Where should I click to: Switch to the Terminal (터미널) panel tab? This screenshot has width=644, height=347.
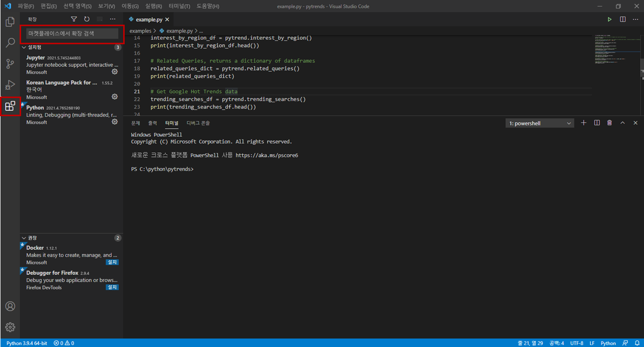click(172, 123)
